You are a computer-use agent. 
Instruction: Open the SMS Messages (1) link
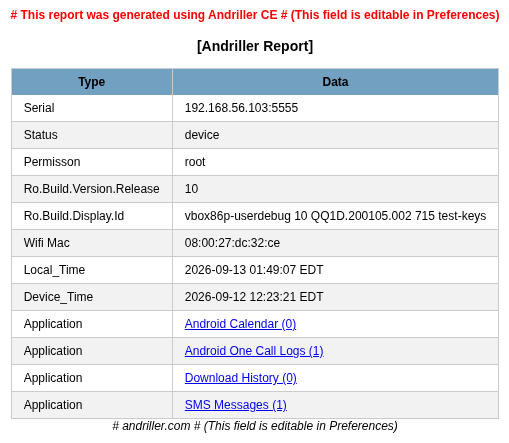click(x=236, y=405)
